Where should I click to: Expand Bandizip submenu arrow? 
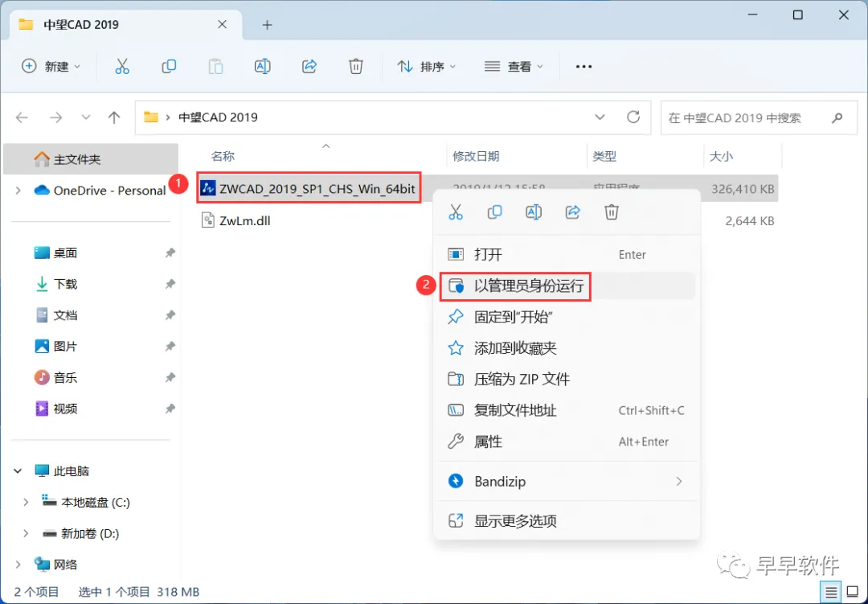(678, 482)
